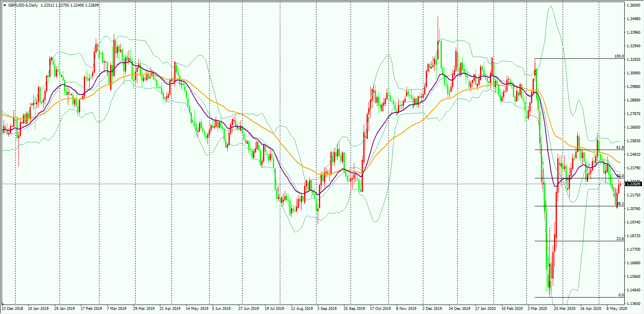644x314 pixels.
Task: Select the Fibonacci 50.0 level label
Action: pos(620,176)
